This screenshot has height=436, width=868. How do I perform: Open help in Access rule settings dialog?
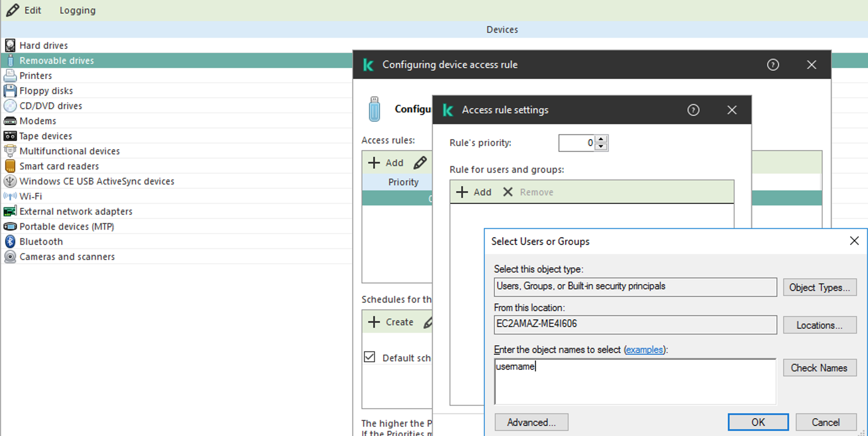693,110
